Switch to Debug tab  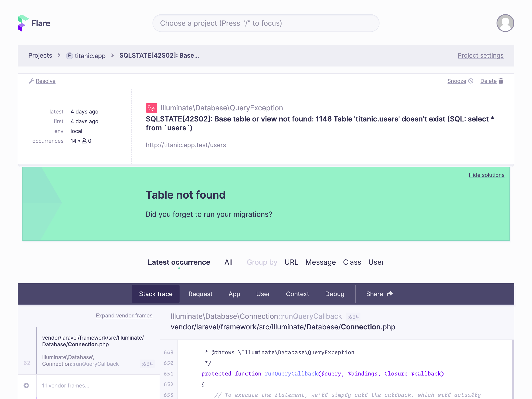point(335,294)
